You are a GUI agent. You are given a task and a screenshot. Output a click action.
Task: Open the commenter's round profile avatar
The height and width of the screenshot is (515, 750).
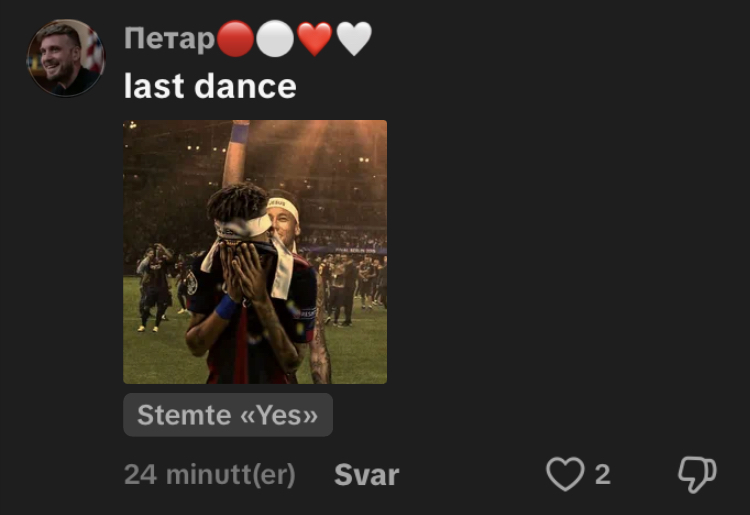pyautogui.click(x=66, y=58)
